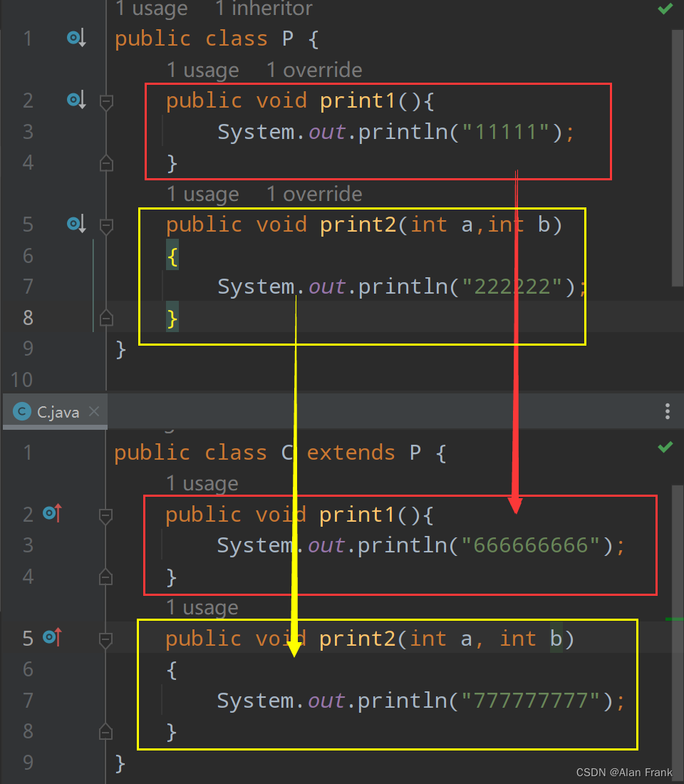684x784 pixels.
Task: Click the overridden gutter icon for print1 in P
Action: click(76, 100)
